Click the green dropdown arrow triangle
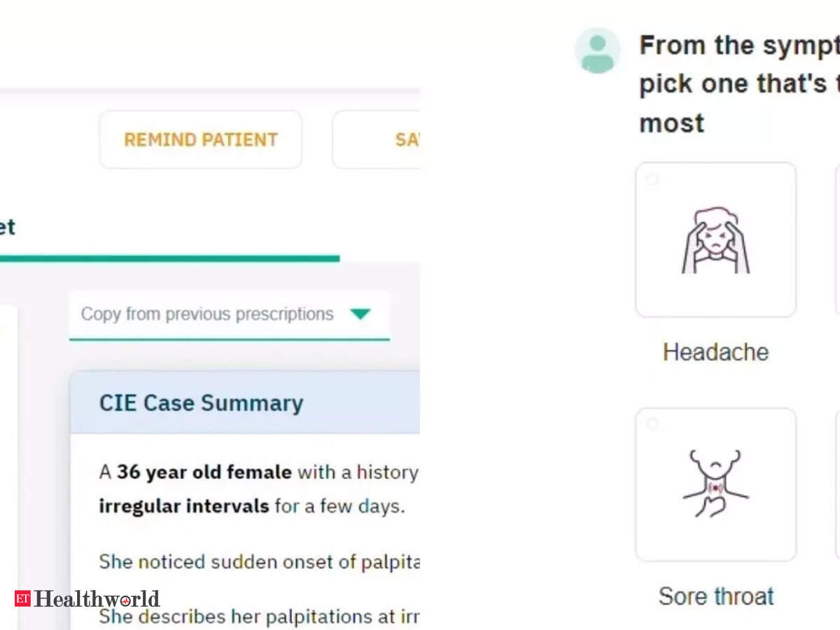This screenshot has width=840, height=630. point(360,314)
